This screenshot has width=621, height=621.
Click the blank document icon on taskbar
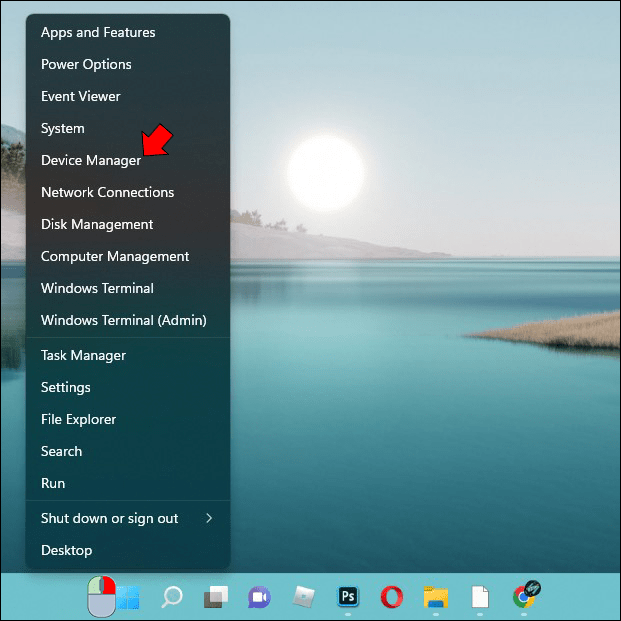click(x=480, y=596)
